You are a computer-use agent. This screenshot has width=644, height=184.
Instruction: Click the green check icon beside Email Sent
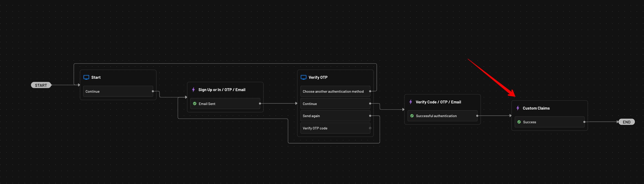(195, 104)
